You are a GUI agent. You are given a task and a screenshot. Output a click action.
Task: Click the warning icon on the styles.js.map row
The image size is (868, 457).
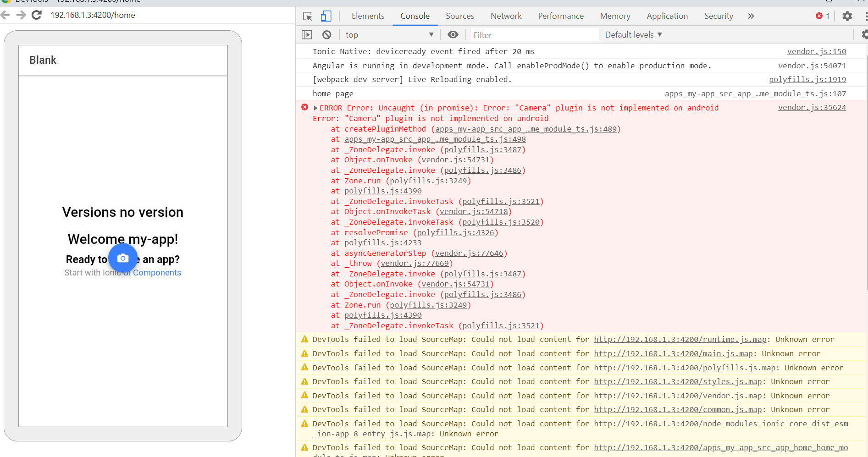pyautogui.click(x=304, y=381)
